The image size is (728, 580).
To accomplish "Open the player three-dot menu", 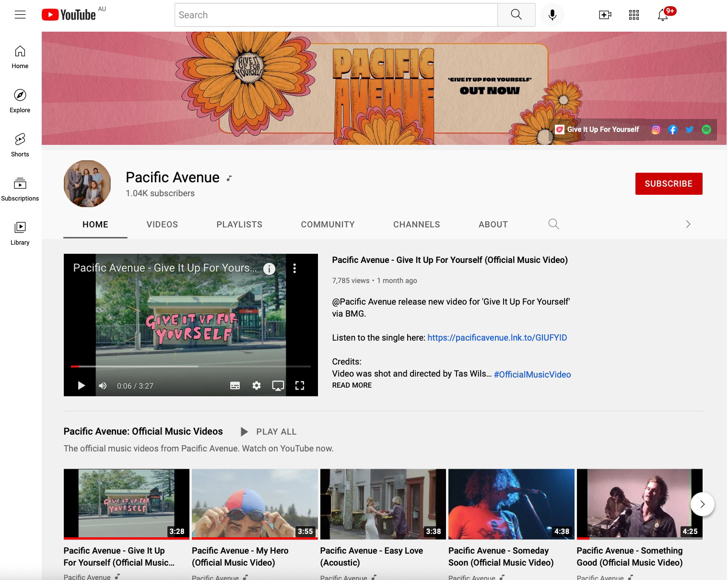I will pyautogui.click(x=294, y=269).
